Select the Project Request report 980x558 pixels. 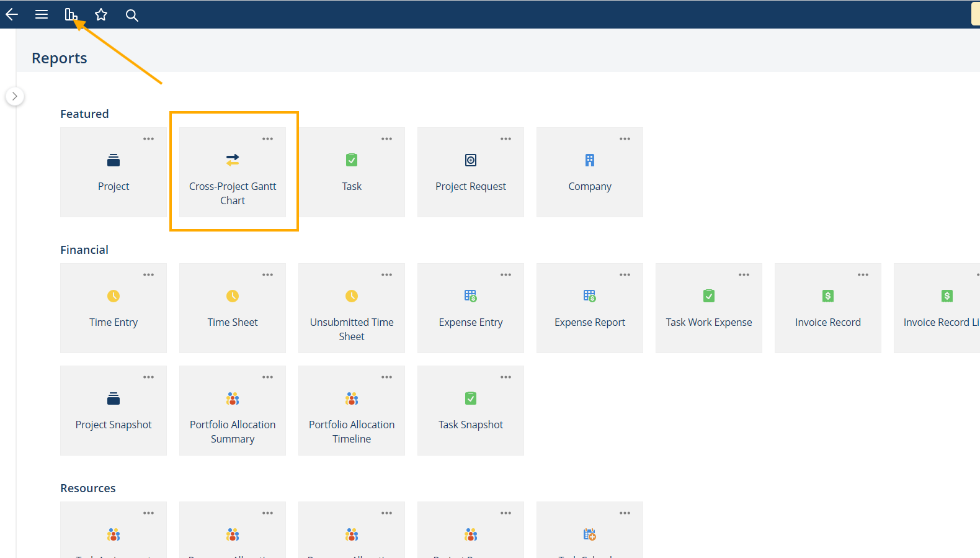coord(471,172)
